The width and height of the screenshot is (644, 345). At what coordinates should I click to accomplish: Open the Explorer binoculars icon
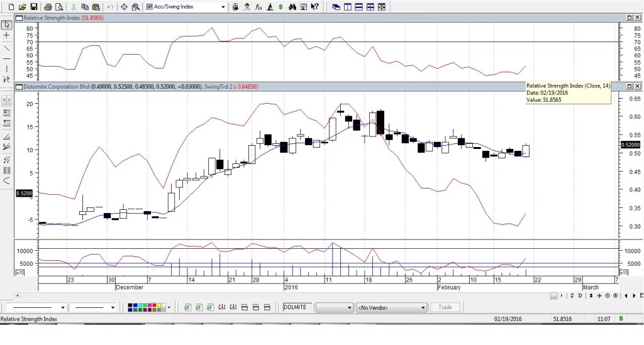tap(292, 7)
